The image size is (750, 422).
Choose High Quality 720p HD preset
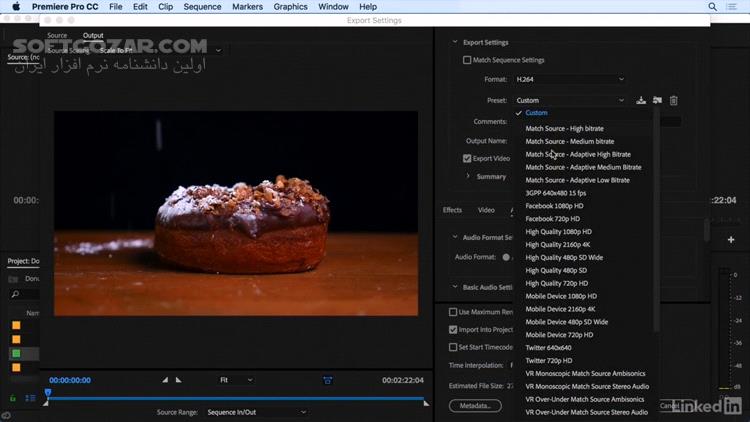[557, 283]
